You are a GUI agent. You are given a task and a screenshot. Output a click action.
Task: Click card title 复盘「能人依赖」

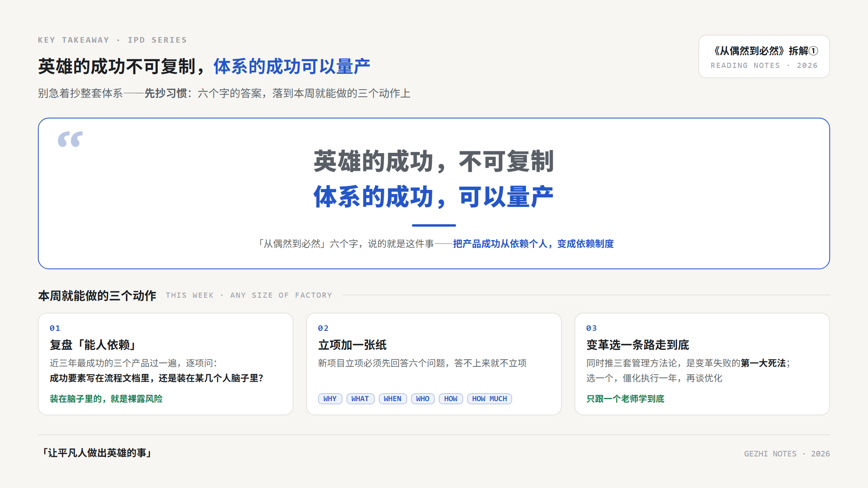tap(93, 345)
